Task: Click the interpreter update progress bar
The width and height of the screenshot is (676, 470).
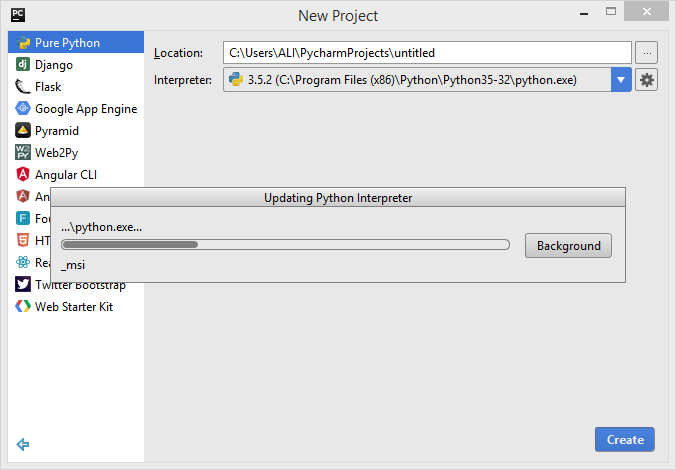Action: coord(285,244)
